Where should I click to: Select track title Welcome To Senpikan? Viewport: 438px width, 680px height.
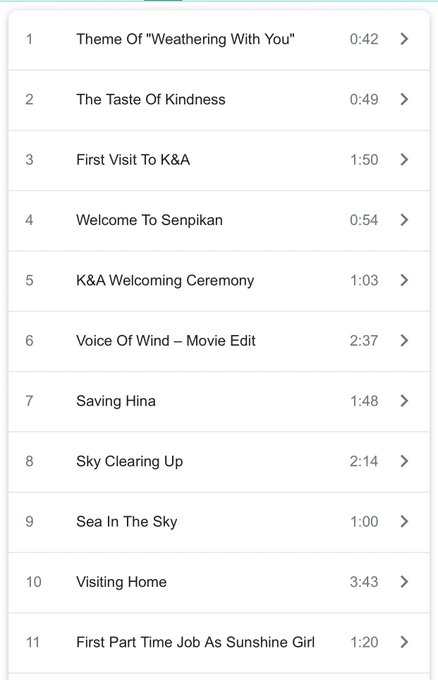[150, 220]
